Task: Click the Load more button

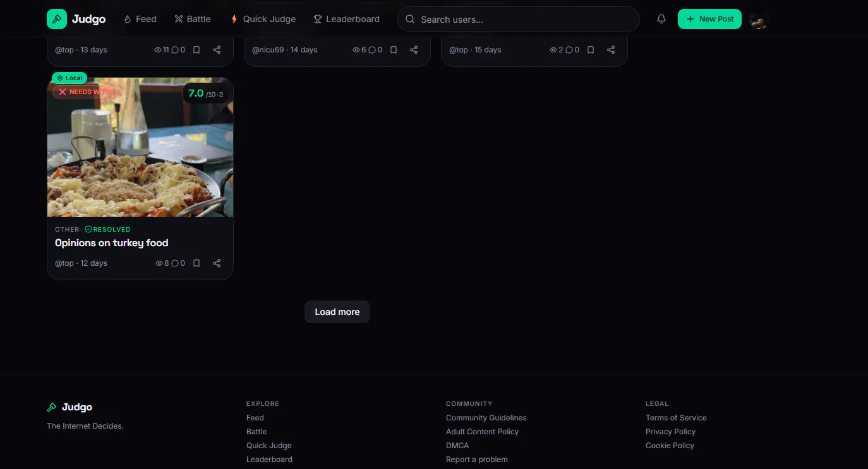Action: coord(337,312)
